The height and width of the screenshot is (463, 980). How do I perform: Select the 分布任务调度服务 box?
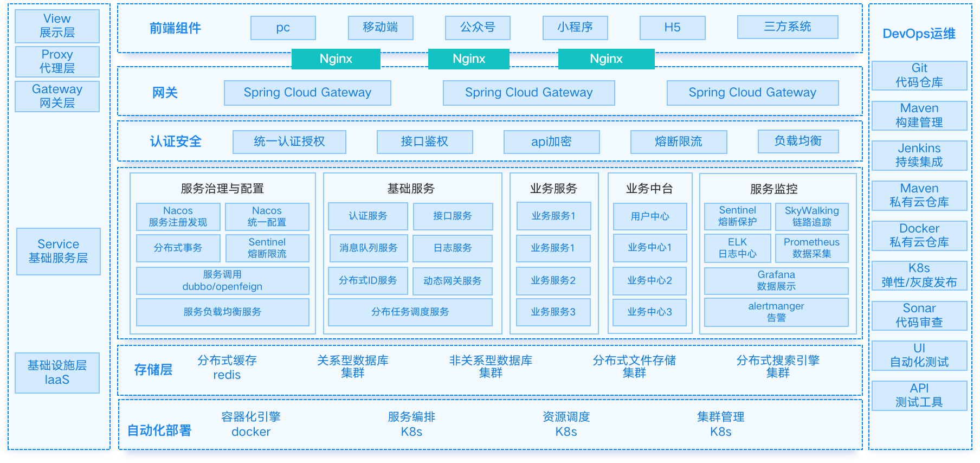tap(410, 312)
